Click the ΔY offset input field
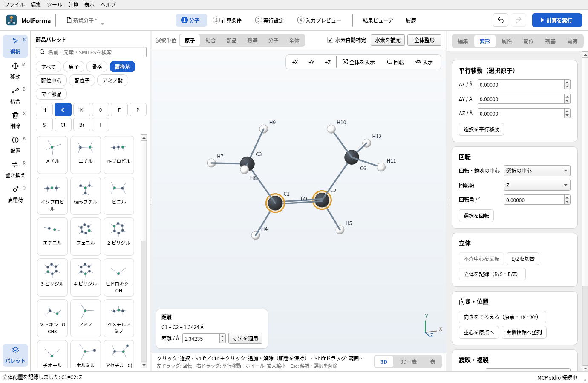The height and width of the screenshot is (383, 588). point(521,99)
